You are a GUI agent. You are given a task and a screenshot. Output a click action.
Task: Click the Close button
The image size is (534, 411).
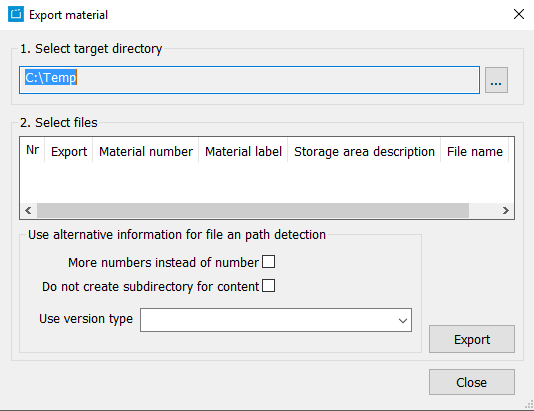coord(472,382)
